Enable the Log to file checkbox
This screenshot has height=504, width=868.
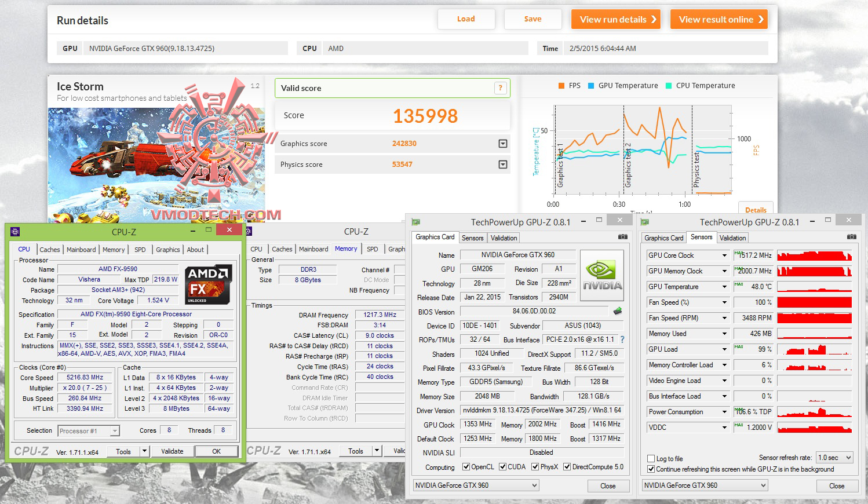pos(651,459)
